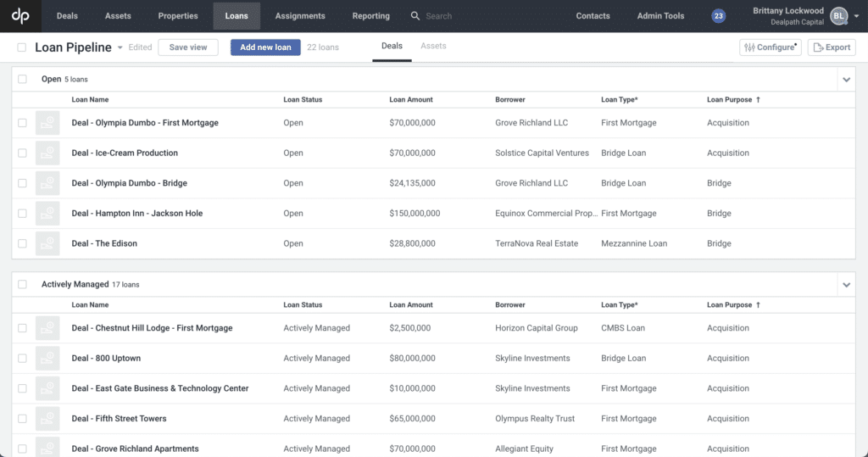Check the Olympia Dumbo First Mortgage row

(22, 123)
